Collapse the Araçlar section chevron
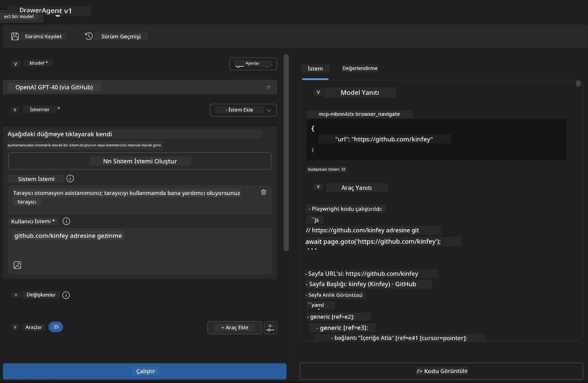The height and width of the screenshot is (383, 588). [15, 327]
